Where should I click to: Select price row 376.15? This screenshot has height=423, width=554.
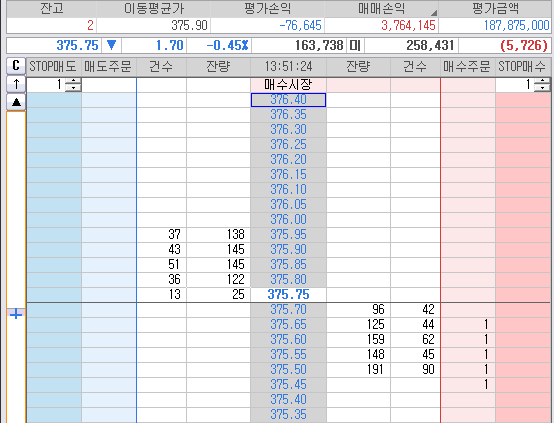tap(288, 175)
